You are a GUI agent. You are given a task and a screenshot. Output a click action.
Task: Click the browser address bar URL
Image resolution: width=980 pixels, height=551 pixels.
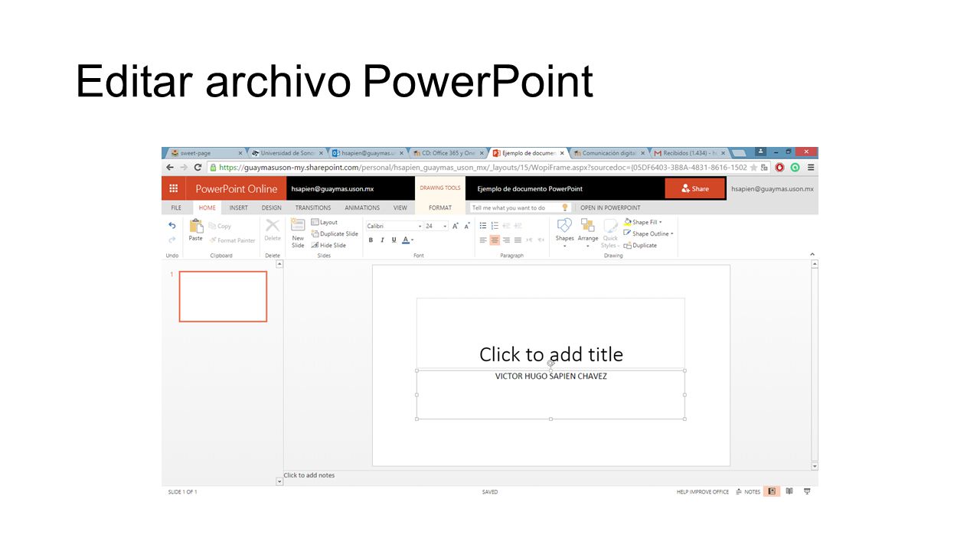pos(482,167)
